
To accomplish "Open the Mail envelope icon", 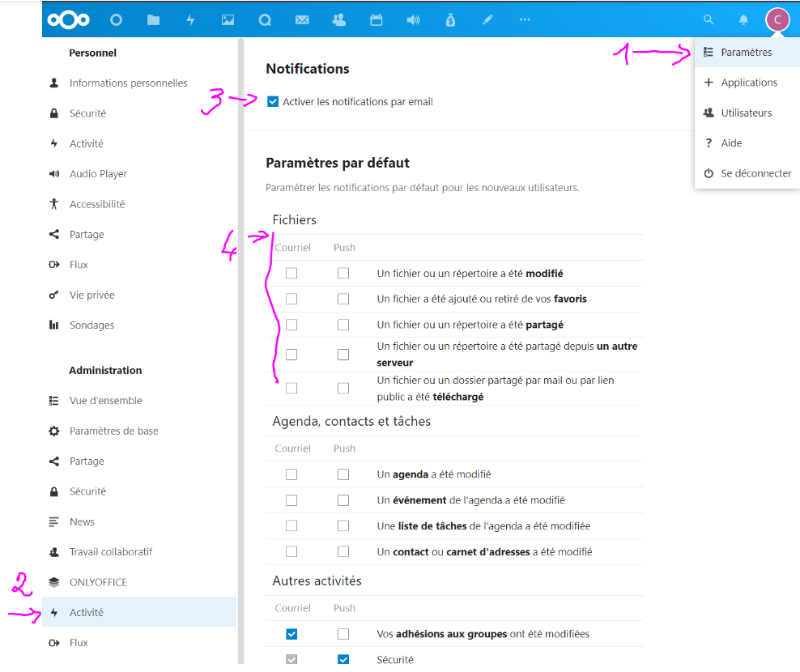I will click(302, 20).
